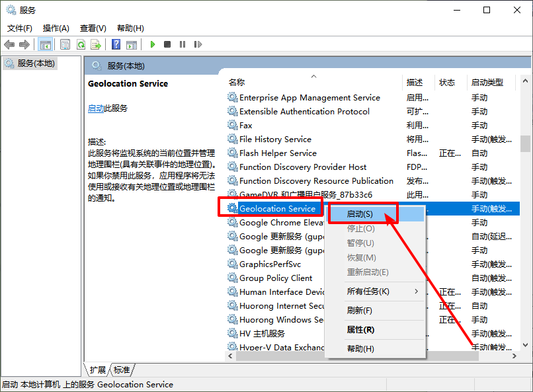Click the export list toolbar icon
The height and width of the screenshot is (392, 533).
[95, 44]
